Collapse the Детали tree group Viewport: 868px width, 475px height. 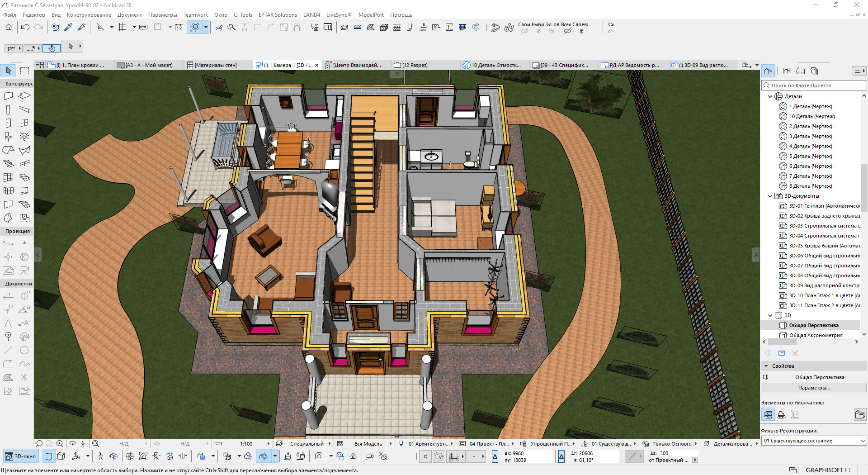[770, 96]
